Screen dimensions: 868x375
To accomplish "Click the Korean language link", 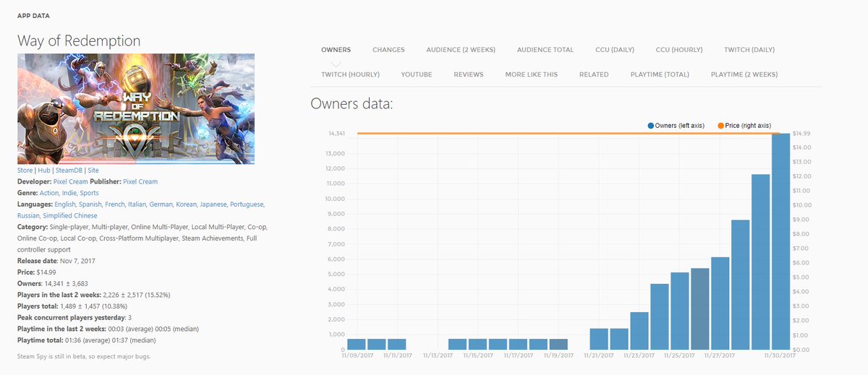I will click(187, 204).
